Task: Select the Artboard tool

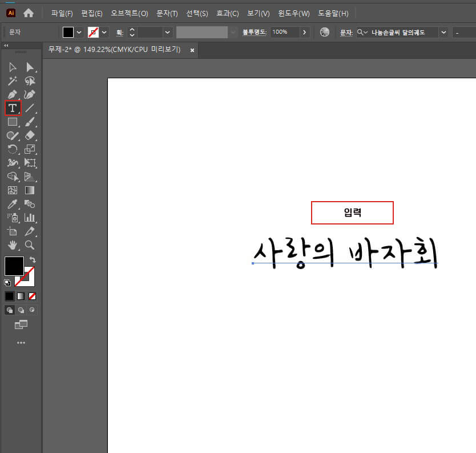Action: click(13, 231)
